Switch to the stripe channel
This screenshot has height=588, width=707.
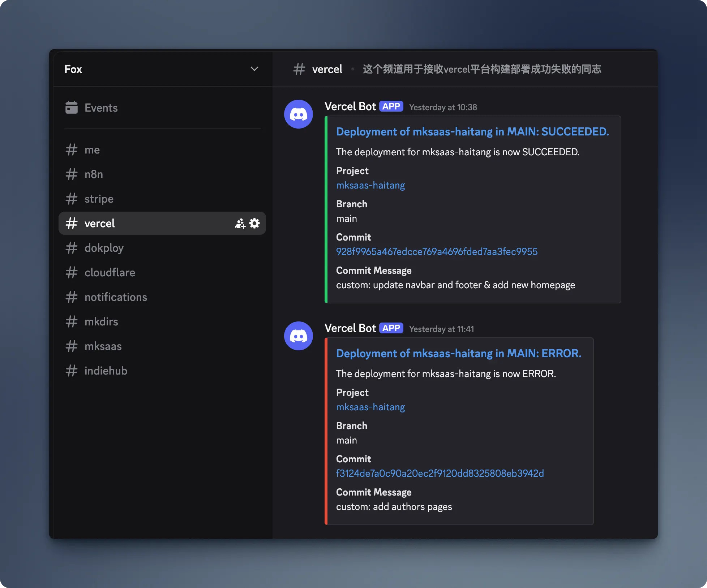pyautogui.click(x=162, y=199)
